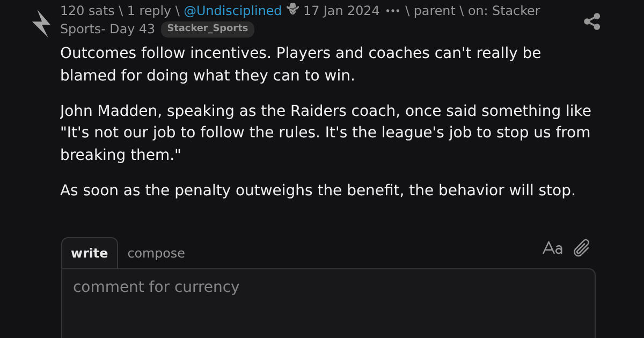Switch to the compose tab
644x338 pixels.
(156, 253)
